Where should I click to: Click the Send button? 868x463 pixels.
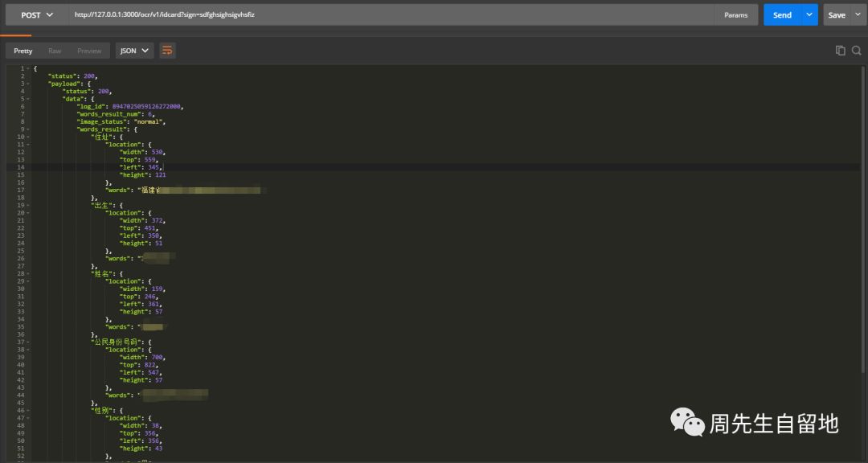click(x=782, y=15)
